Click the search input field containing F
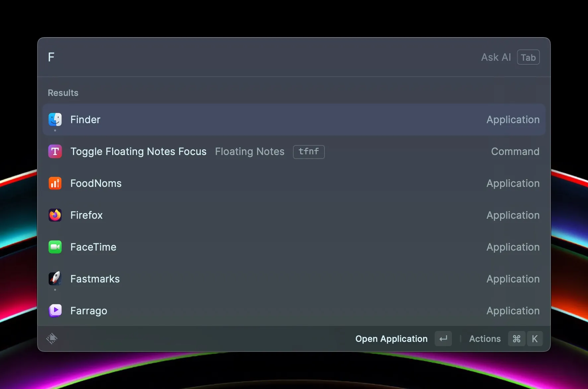 point(232,57)
